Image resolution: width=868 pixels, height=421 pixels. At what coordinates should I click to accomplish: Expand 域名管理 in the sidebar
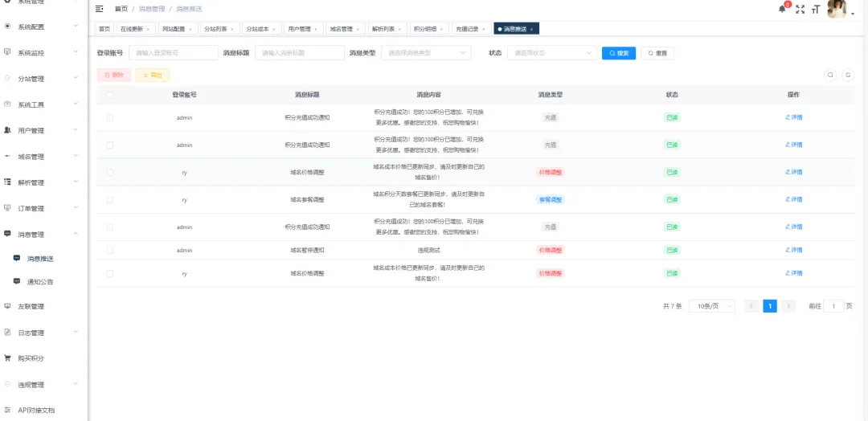point(31,157)
